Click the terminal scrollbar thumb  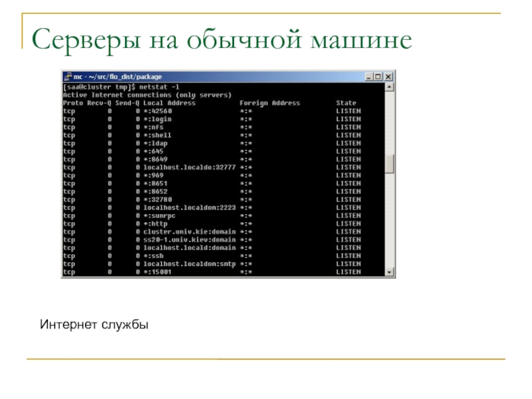click(390, 163)
